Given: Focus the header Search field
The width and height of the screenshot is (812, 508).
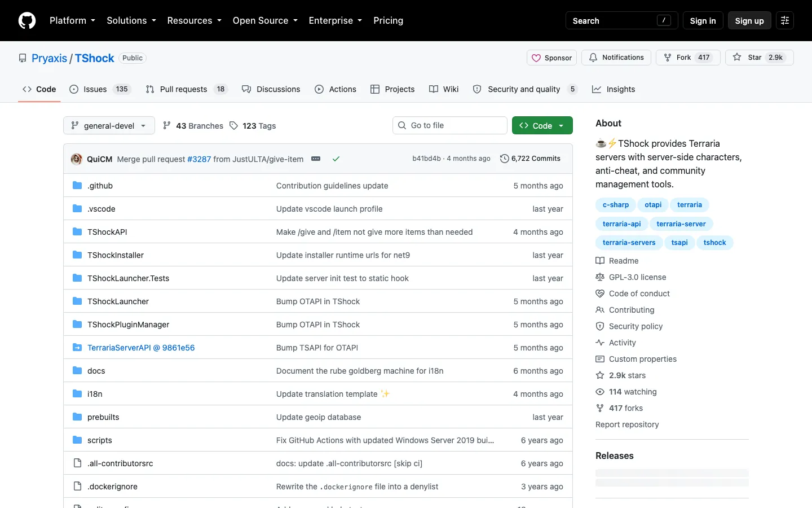Looking at the screenshot, I should click(x=621, y=20).
